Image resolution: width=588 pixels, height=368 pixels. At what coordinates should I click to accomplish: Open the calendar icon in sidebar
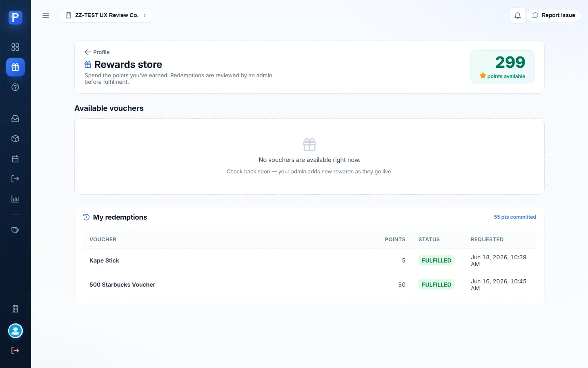tap(15, 159)
